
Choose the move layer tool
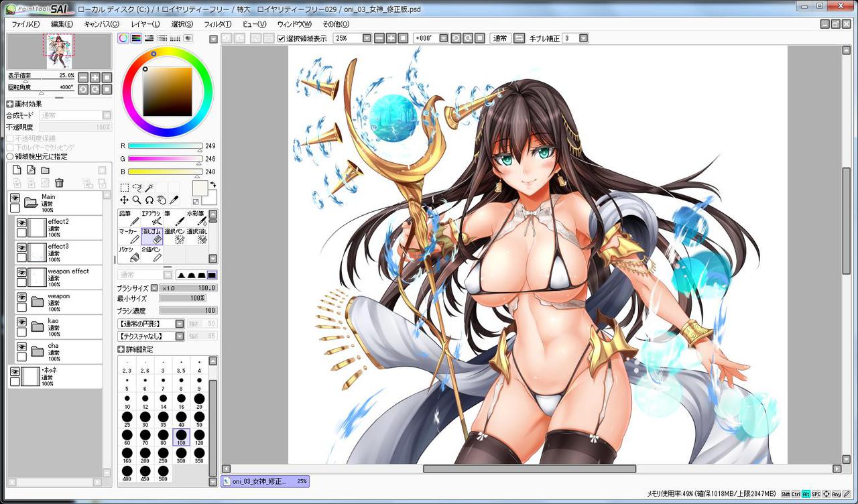pyautogui.click(x=124, y=200)
